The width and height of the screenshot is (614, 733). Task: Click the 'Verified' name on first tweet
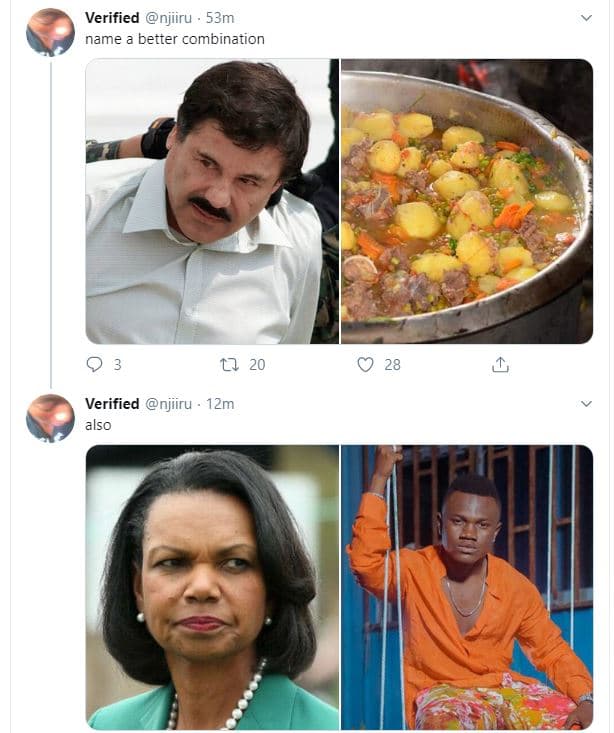[112, 18]
